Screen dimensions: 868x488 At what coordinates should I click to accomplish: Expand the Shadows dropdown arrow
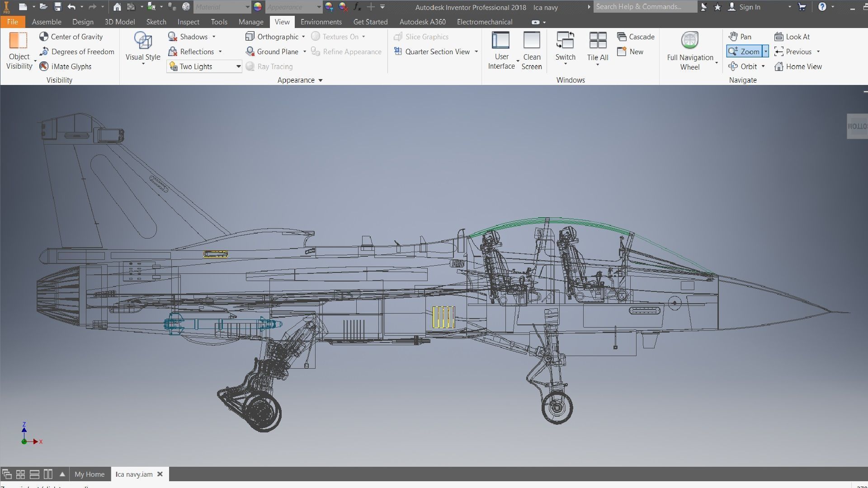pos(214,37)
